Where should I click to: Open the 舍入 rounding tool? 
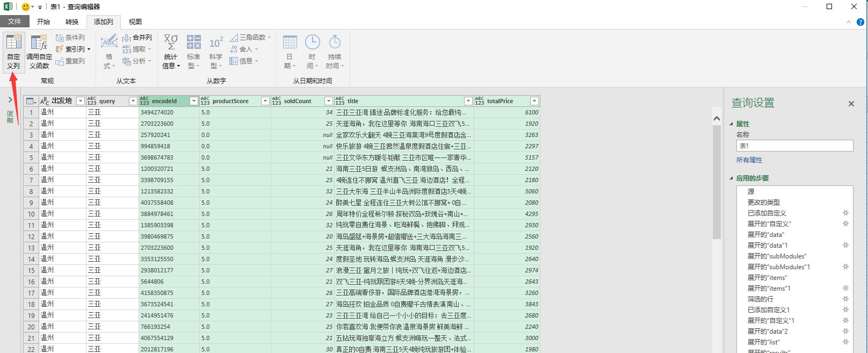(x=244, y=49)
